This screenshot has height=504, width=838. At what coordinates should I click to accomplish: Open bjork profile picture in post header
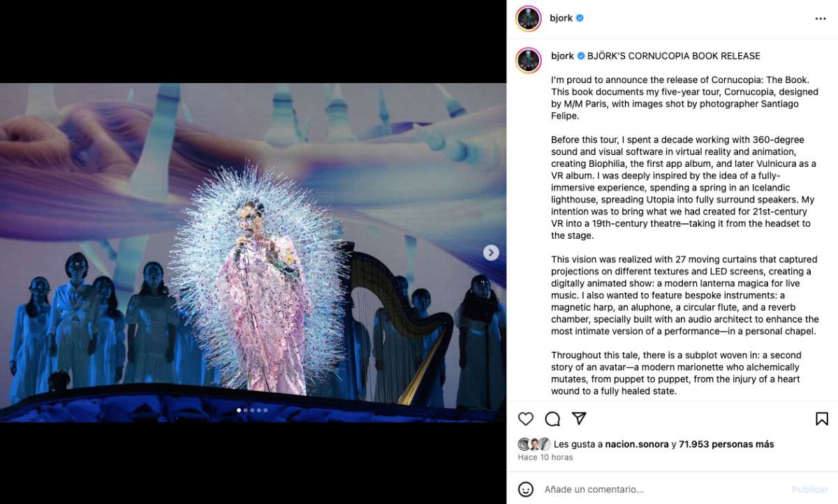(x=529, y=19)
